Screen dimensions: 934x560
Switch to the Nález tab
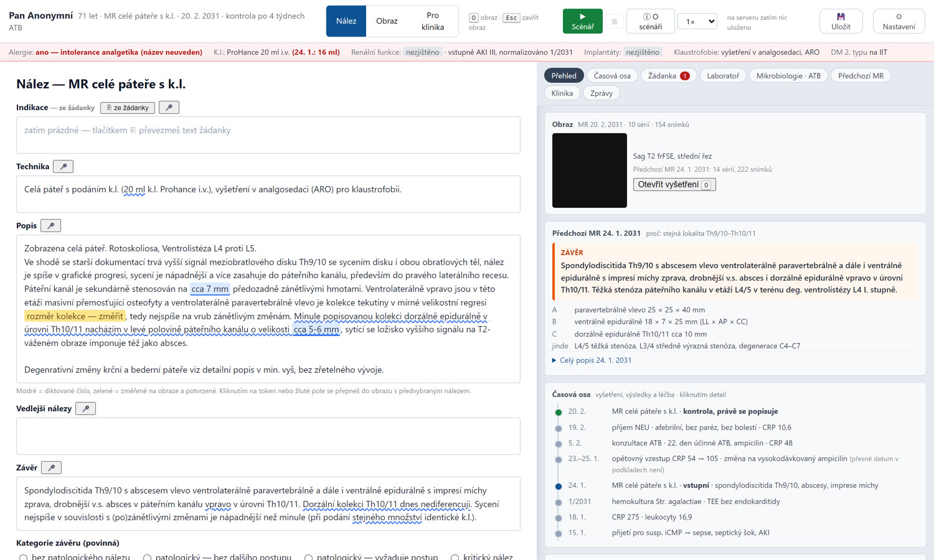pos(346,21)
